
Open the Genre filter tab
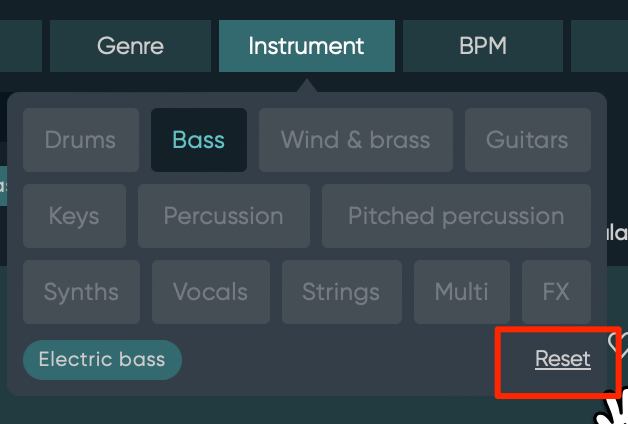coord(130,46)
